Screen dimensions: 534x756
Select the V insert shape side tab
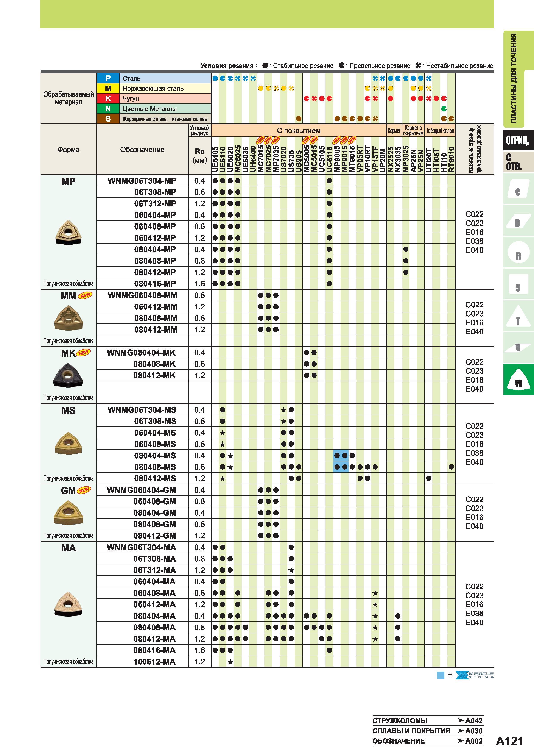[x=518, y=348]
